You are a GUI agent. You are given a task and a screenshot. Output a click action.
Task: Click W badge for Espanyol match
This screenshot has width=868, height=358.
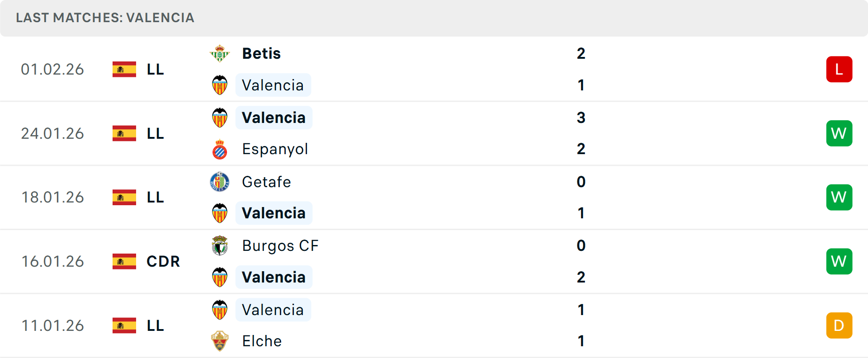click(839, 134)
